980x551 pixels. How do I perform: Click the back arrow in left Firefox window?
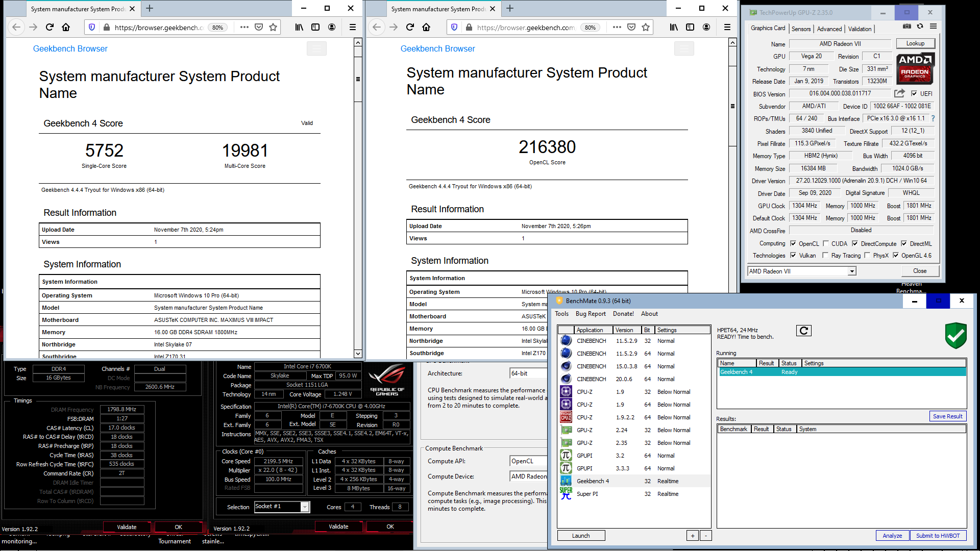coord(16,28)
